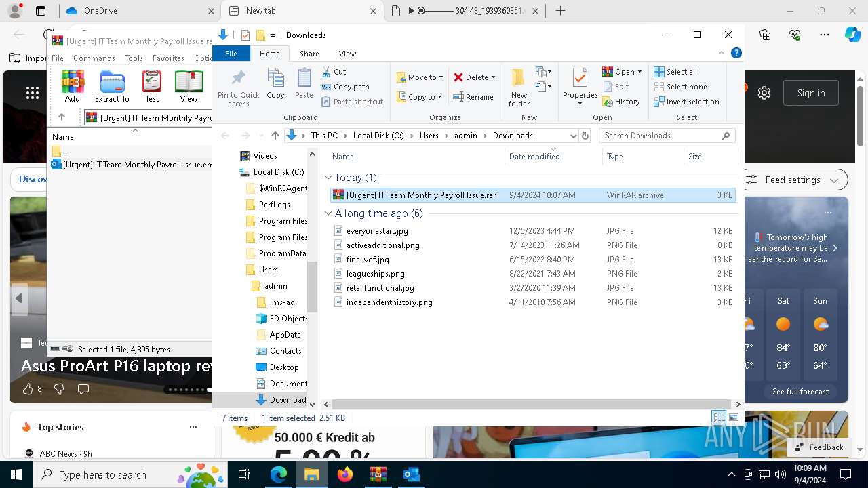
Task: Click the Explorer Help question icon
Action: (x=736, y=53)
